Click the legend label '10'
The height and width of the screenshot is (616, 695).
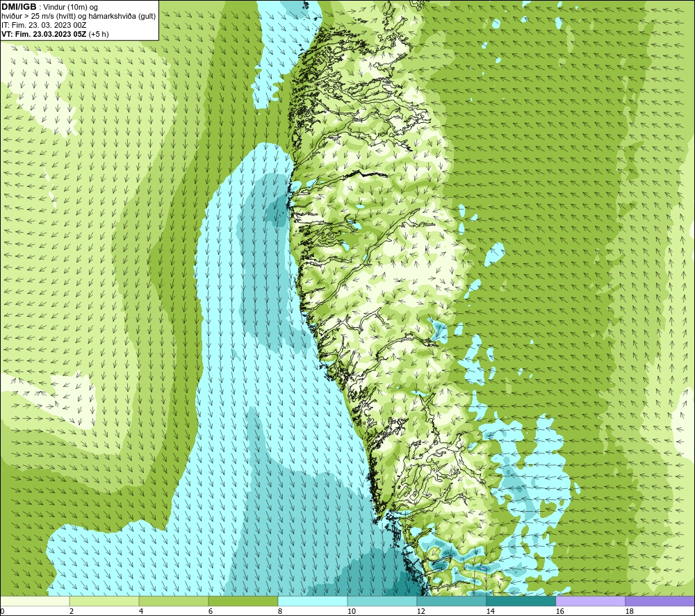click(351, 612)
